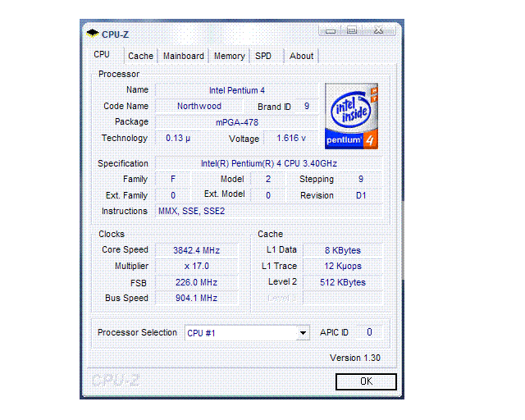Open the Mainboard tab

pos(184,56)
